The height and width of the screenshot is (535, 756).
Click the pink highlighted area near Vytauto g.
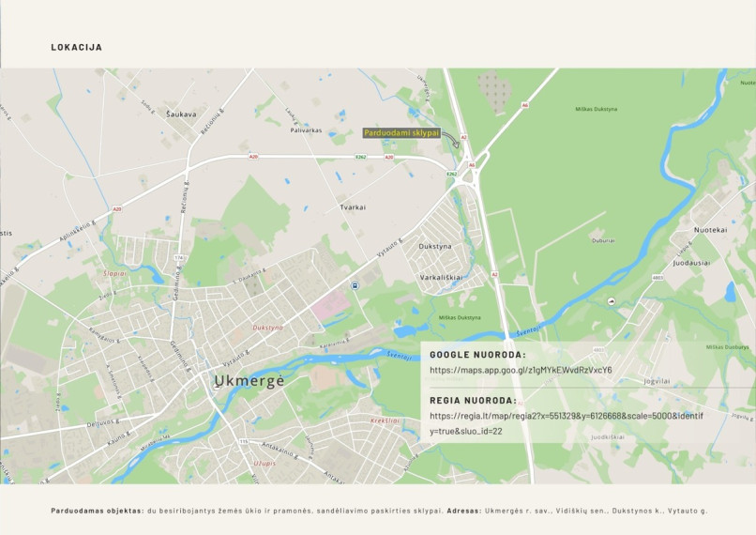(331, 306)
